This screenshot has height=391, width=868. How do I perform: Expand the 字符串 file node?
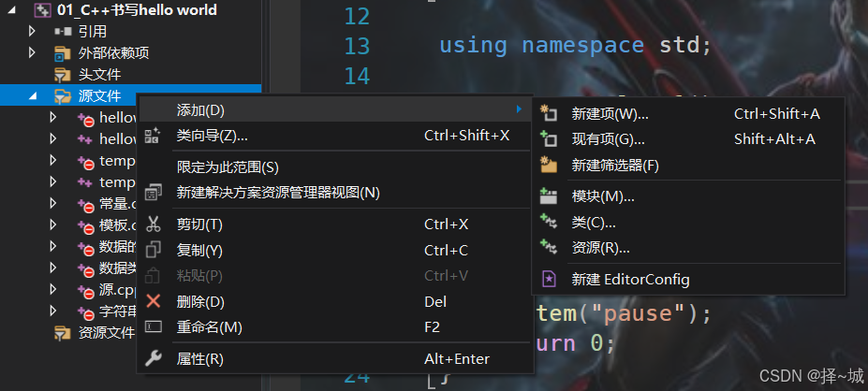[53, 311]
